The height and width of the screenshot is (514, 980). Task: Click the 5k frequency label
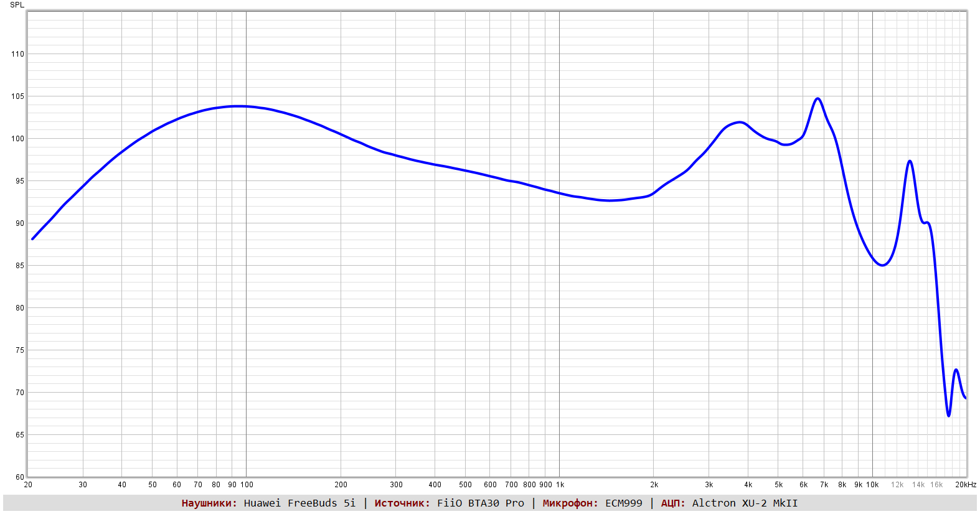(779, 485)
